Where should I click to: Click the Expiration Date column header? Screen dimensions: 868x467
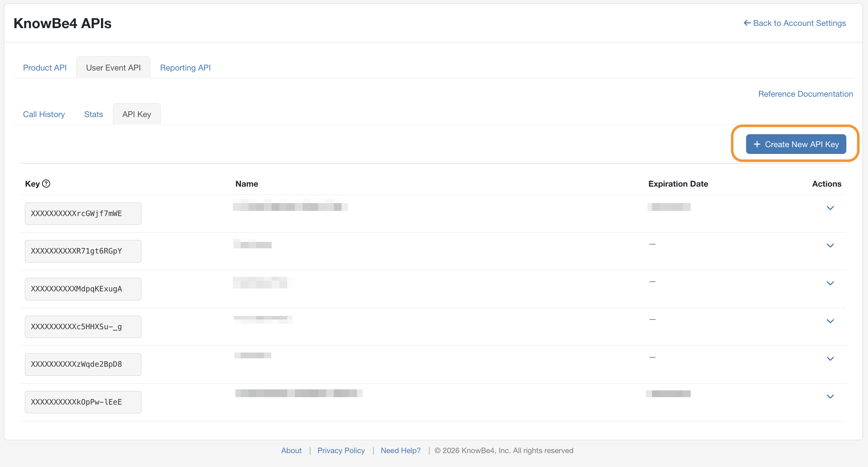pos(678,184)
